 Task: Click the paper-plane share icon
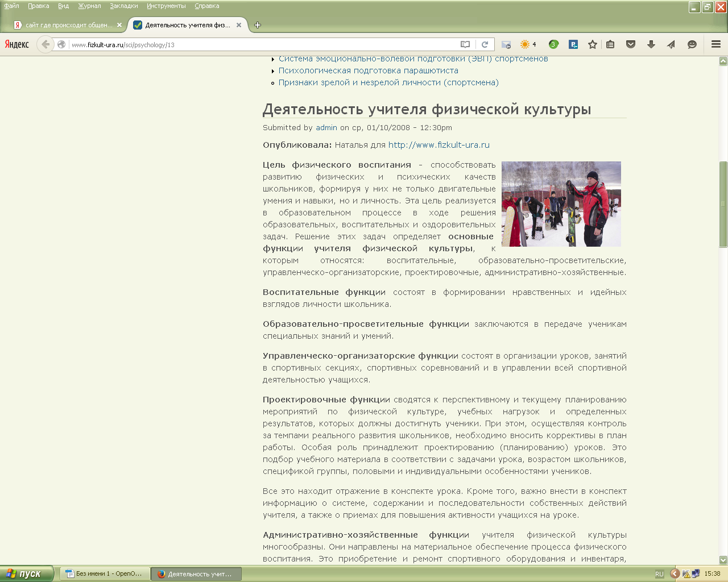(671, 44)
